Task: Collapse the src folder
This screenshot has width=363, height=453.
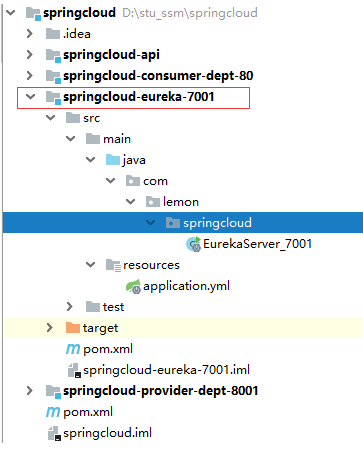Action: click(x=51, y=118)
